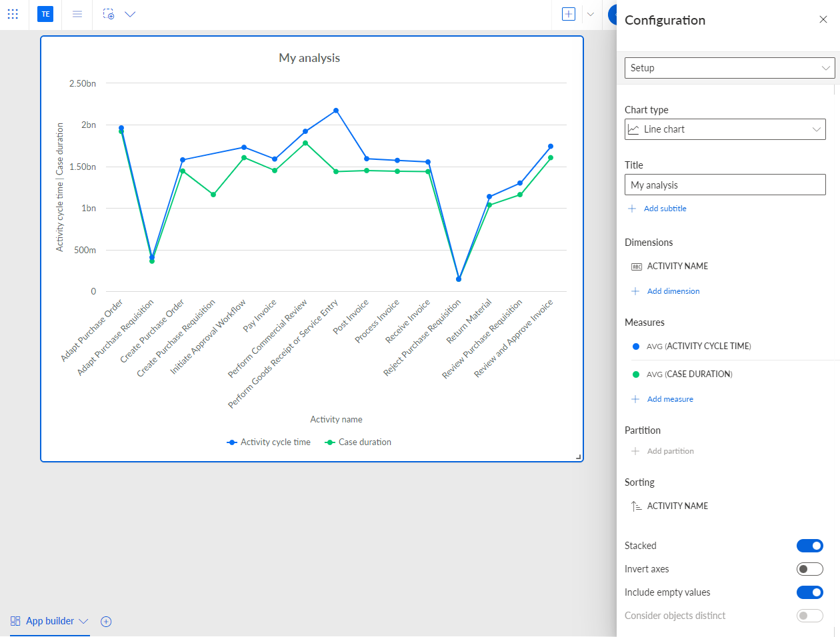Disable the Stacked toggle
The width and height of the screenshot is (840, 637).
[810, 546]
